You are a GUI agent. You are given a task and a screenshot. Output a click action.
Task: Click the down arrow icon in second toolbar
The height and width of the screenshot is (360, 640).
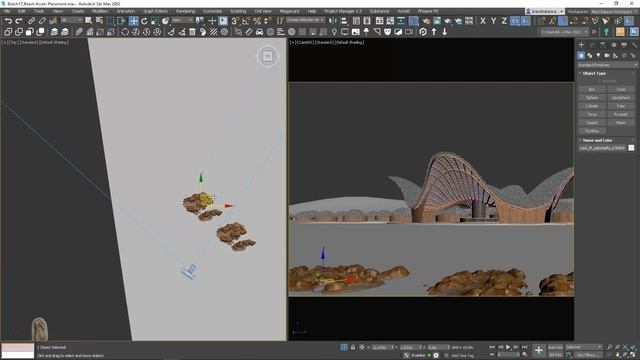click(444, 32)
